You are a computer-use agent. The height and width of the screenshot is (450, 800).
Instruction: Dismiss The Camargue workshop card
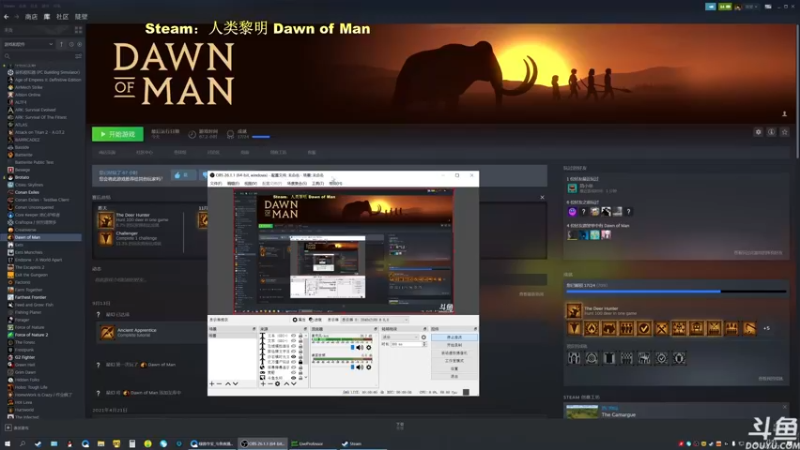tap(785, 407)
